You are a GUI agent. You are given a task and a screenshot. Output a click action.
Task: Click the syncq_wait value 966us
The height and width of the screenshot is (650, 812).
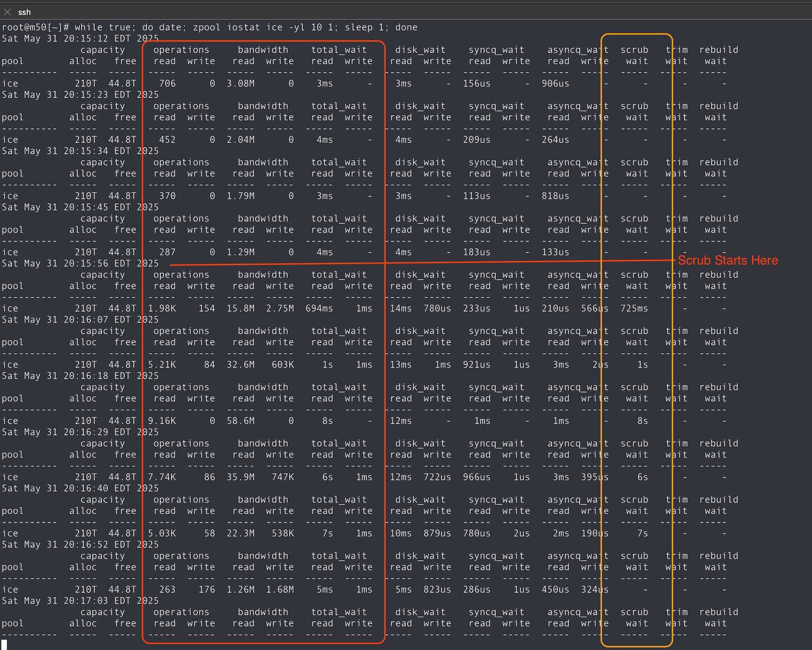(477, 477)
